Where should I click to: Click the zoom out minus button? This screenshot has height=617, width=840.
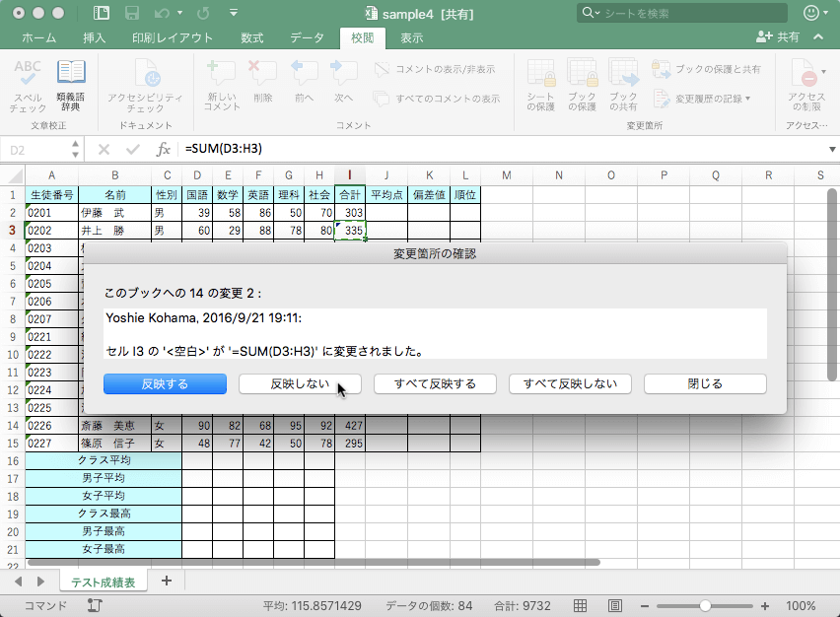(x=645, y=606)
